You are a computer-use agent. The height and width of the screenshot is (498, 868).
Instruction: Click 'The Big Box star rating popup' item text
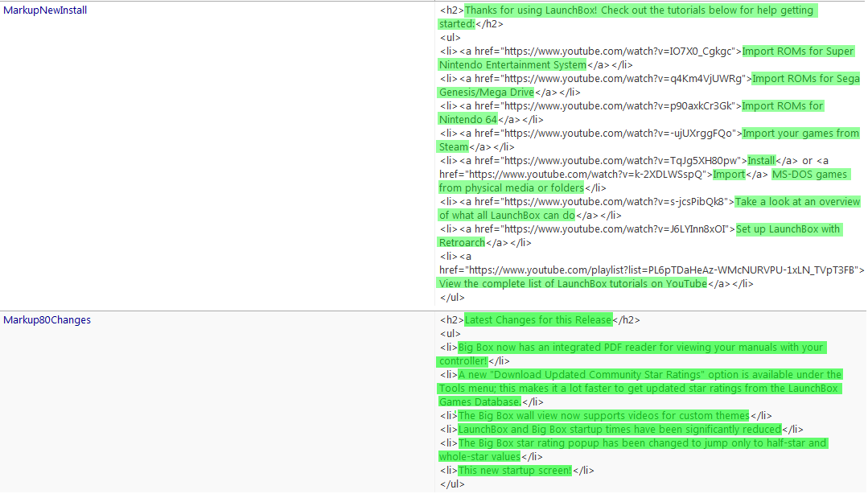point(633,450)
